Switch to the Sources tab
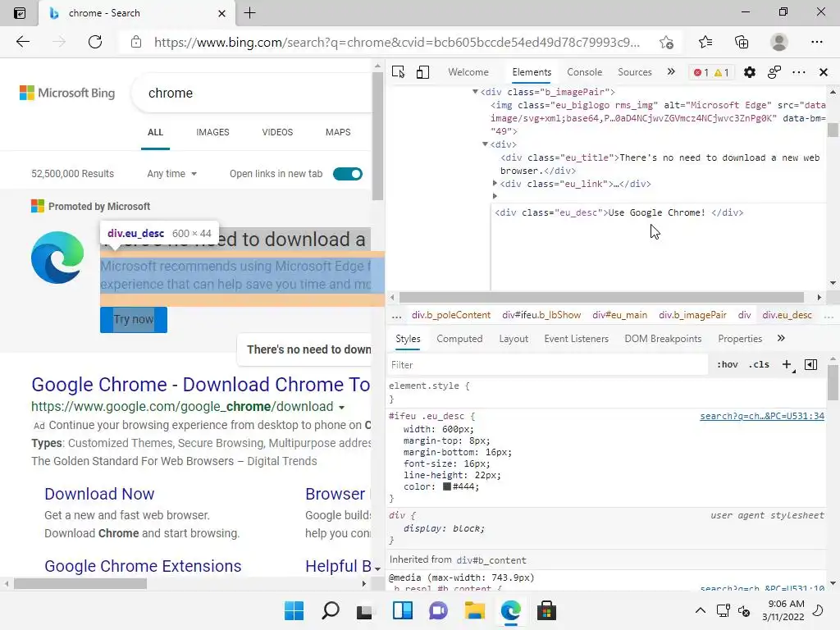 click(635, 72)
